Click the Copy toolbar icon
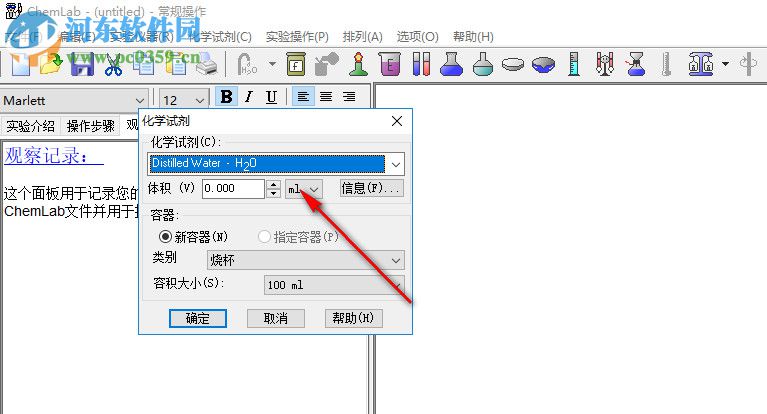 coord(143,64)
